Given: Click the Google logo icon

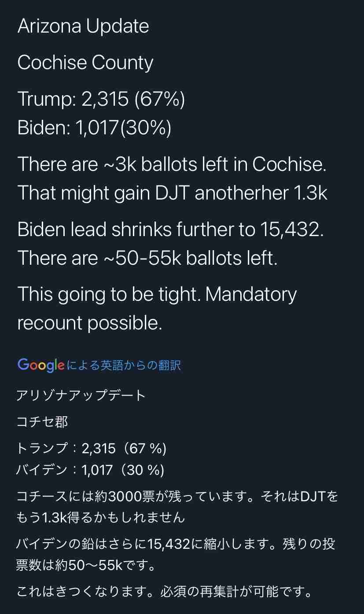Looking at the screenshot, I should point(41,365).
